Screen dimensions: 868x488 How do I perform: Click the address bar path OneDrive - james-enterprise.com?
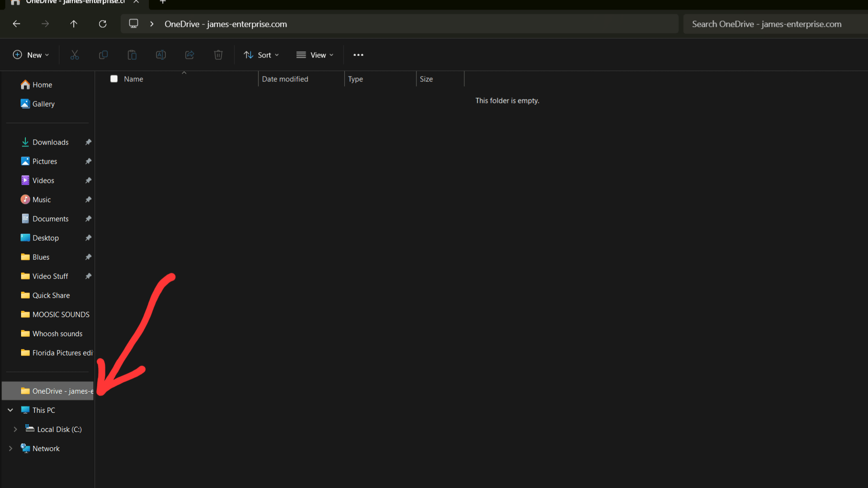(225, 24)
